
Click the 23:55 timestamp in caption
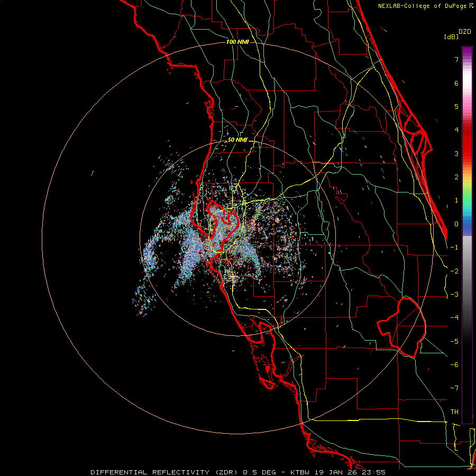point(375,472)
